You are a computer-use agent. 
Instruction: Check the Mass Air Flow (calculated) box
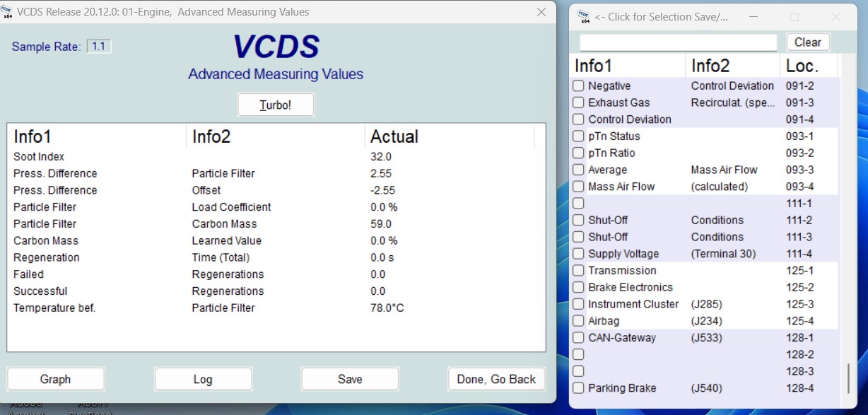pyautogui.click(x=578, y=187)
